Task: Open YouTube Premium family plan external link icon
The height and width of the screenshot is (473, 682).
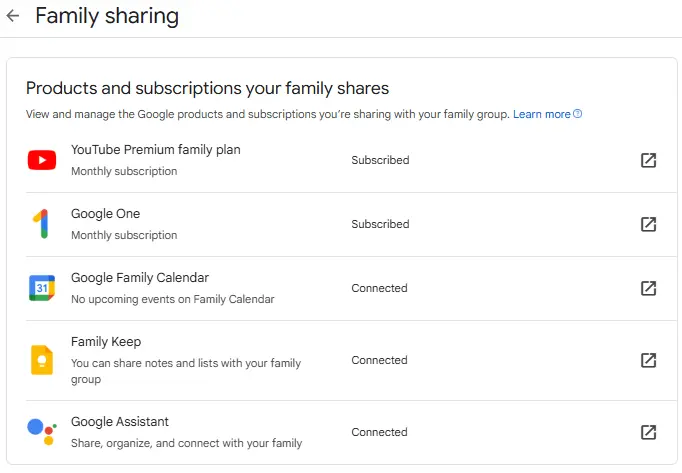Action: [x=648, y=160]
